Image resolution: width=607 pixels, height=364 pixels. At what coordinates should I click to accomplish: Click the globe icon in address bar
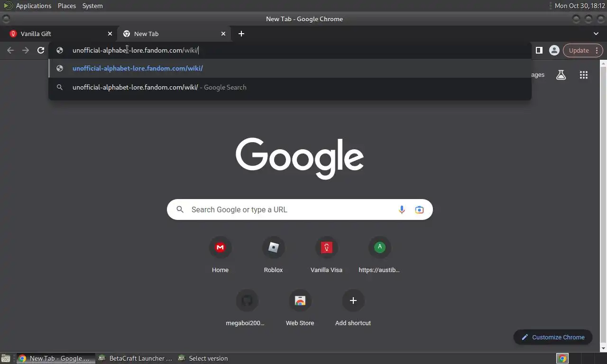60,50
